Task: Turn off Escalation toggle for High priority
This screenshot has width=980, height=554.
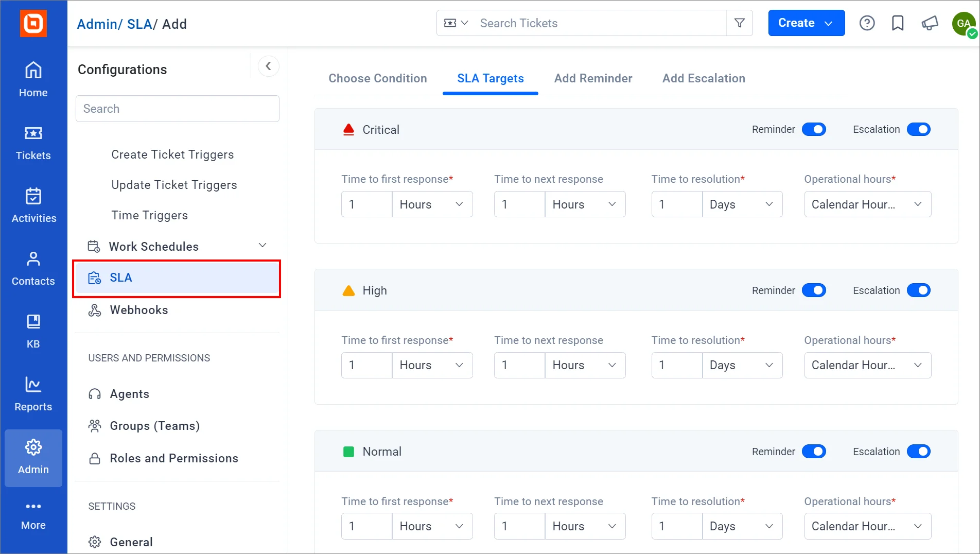Action: tap(918, 290)
